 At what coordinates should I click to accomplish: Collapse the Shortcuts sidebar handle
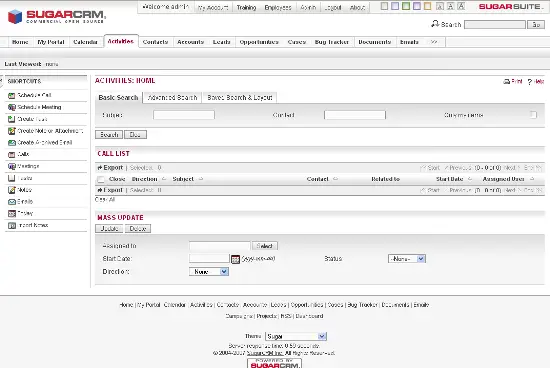pyautogui.click(x=1, y=81)
